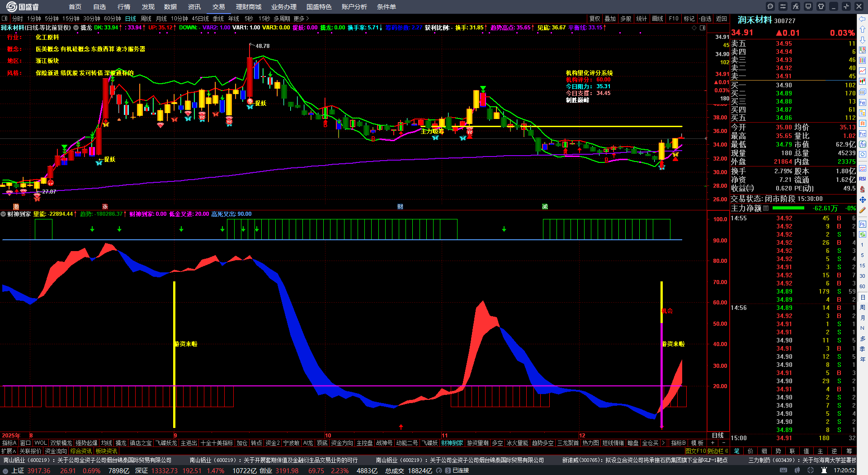The width and height of the screenshot is (868, 475).
Task: Click the 笔 tick detail tab
Action: click(x=737, y=451)
